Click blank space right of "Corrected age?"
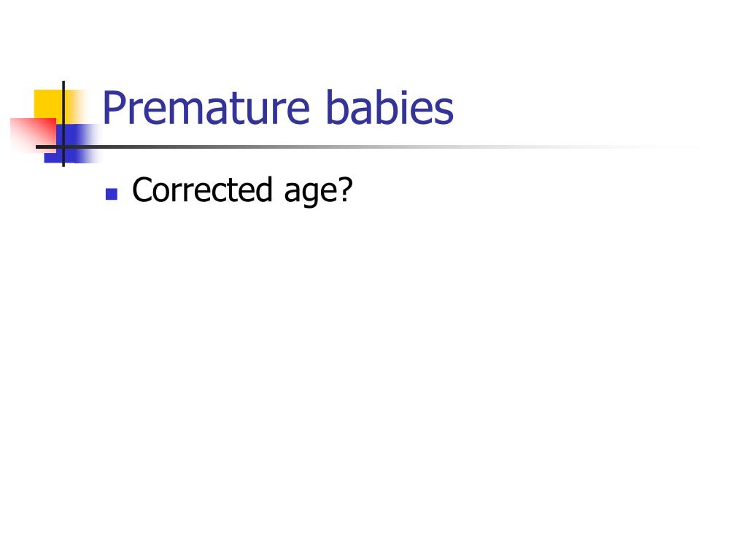This screenshot has width=747, height=560. tap(524, 190)
